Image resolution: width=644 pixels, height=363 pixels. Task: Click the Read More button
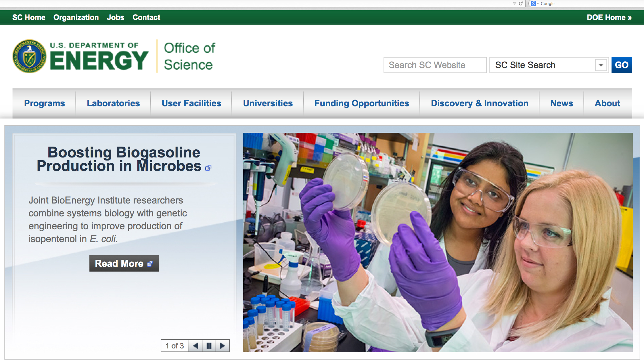tap(124, 263)
